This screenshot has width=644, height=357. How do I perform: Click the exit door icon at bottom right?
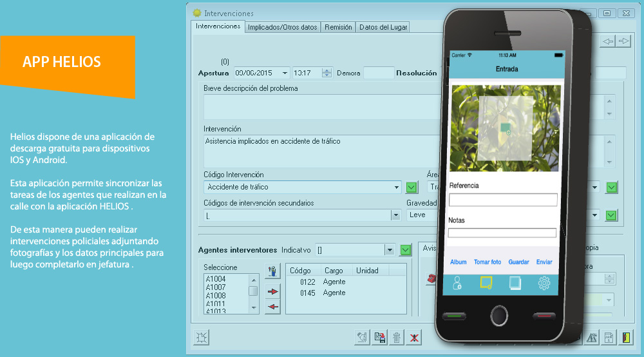(626, 337)
